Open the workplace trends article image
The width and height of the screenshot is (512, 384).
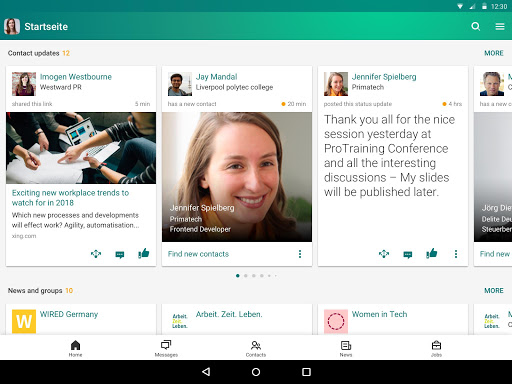[x=81, y=148]
